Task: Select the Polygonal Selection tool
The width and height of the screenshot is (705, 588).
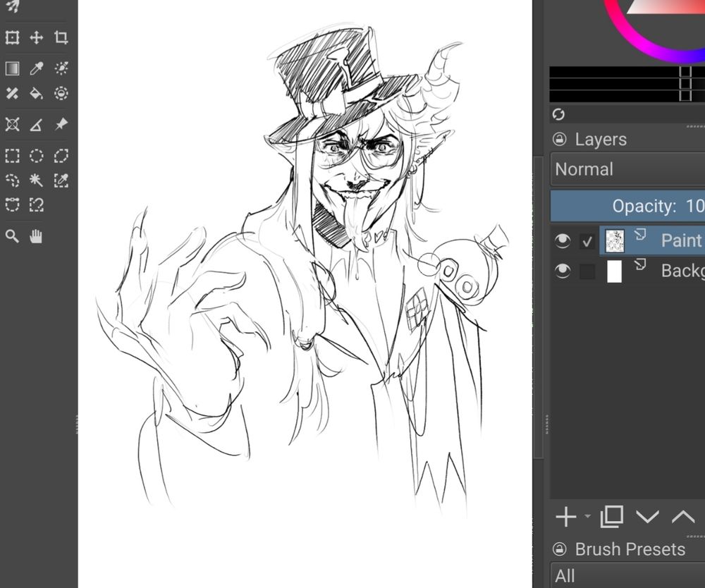Action: (x=61, y=156)
